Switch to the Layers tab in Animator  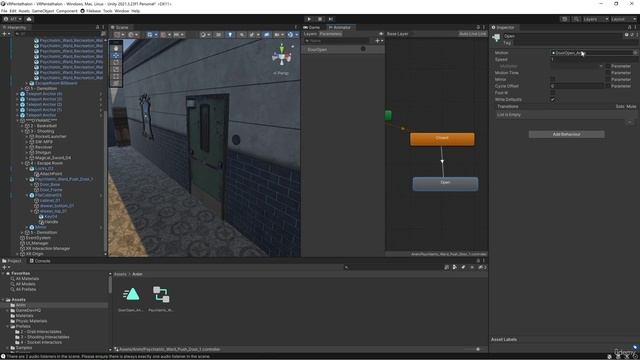coord(310,34)
